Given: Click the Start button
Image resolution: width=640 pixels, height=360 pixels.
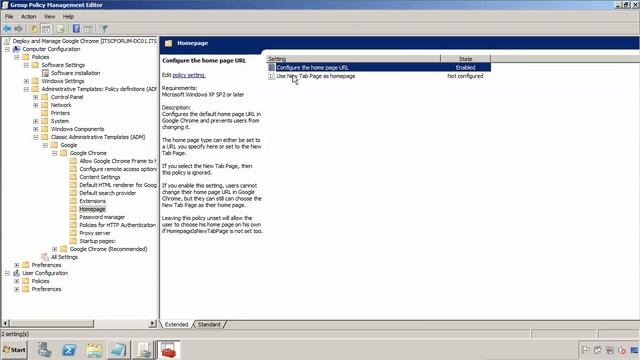Looking at the screenshot, I should 14,350.
